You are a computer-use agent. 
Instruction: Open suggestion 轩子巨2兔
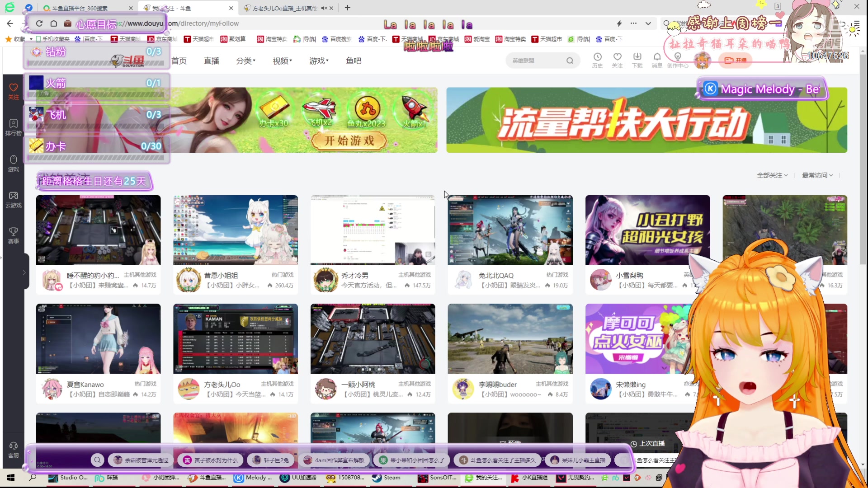point(271,460)
